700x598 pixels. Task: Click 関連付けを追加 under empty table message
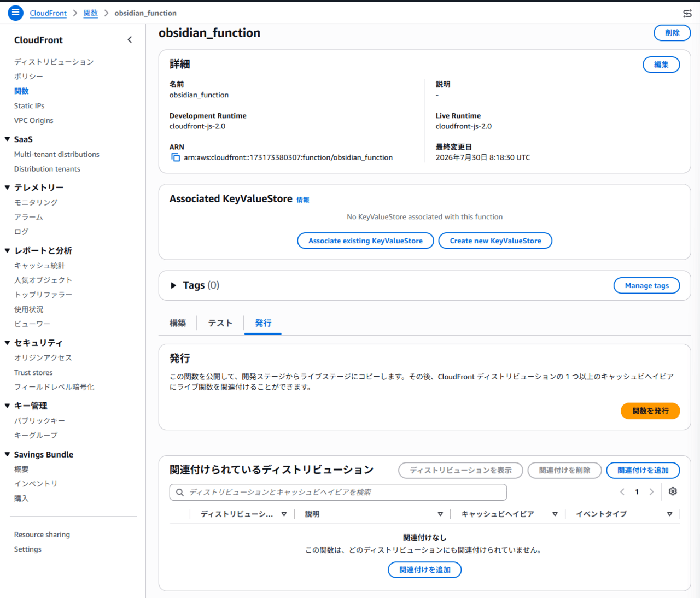tap(425, 570)
